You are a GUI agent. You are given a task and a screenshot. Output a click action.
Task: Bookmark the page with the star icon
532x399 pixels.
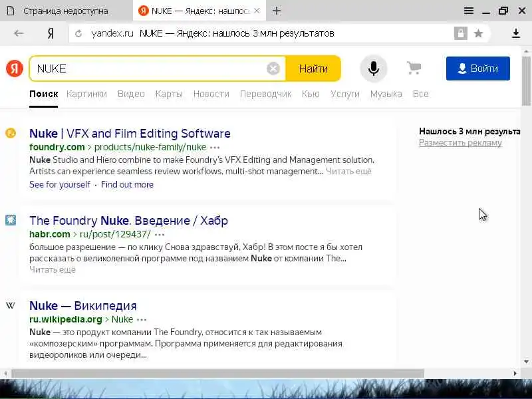click(x=478, y=33)
